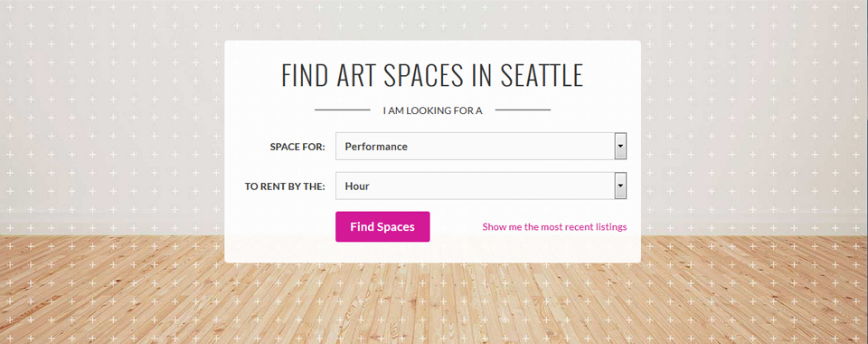Click the SPACE FOR: label
Image resolution: width=868 pixels, height=344 pixels.
click(x=297, y=147)
